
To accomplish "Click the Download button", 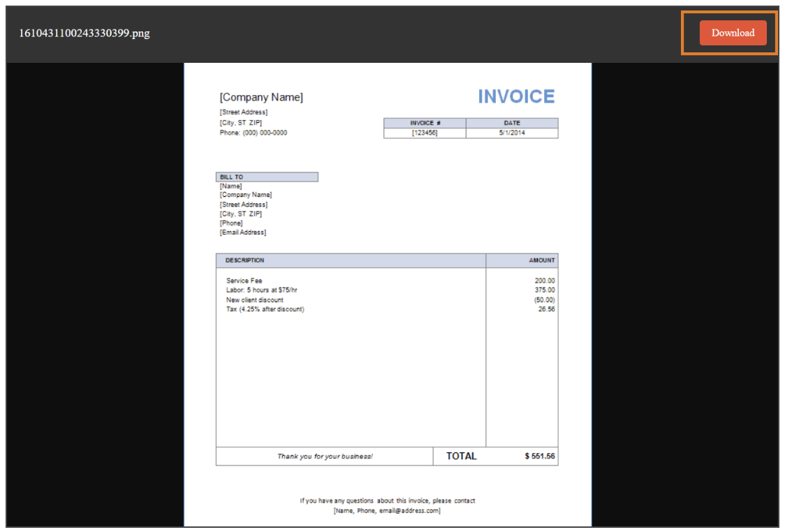I will point(733,33).
